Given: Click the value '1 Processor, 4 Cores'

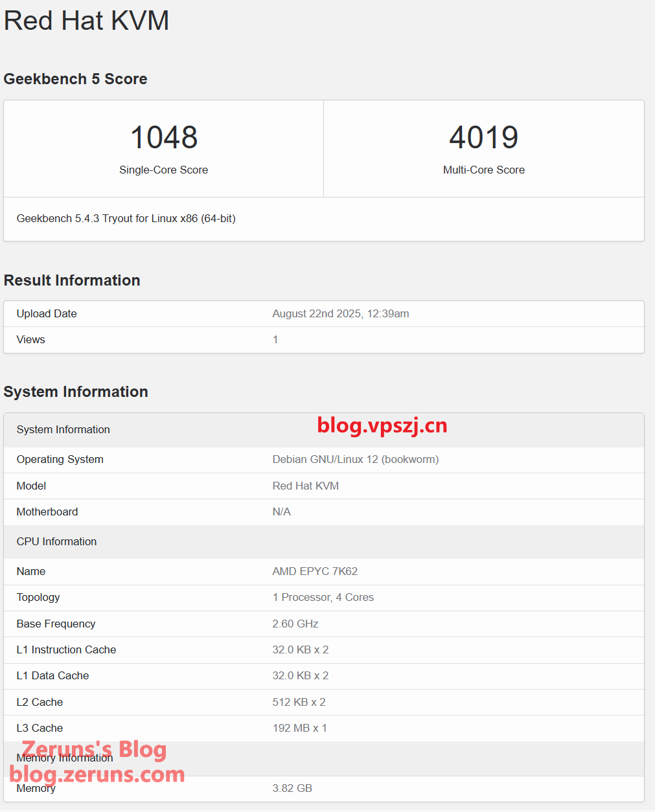Looking at the screenshot, I should click(323, 597).
